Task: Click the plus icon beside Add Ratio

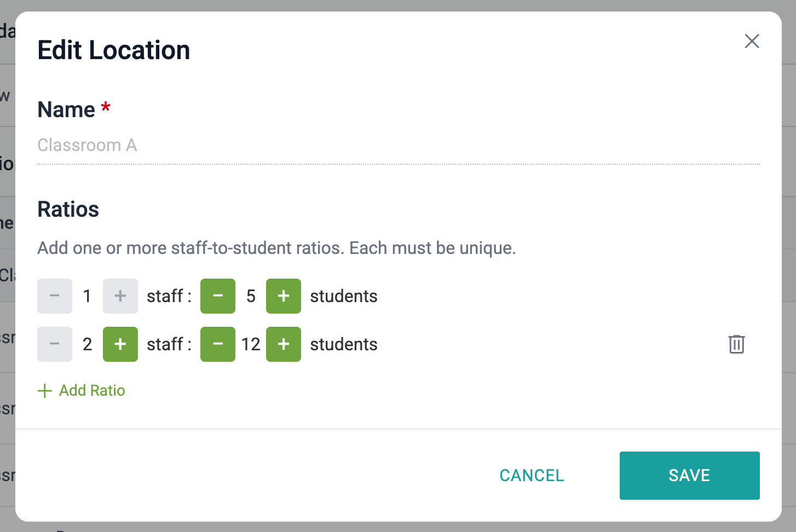Action: 44,391
